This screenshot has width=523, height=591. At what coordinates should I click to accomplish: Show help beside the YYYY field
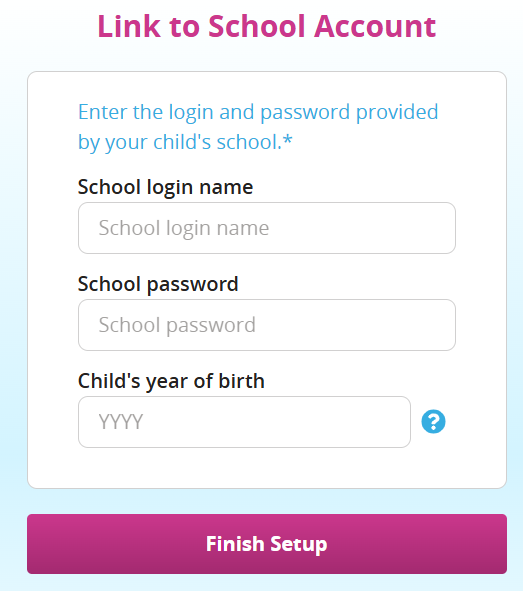click(433, 421)
